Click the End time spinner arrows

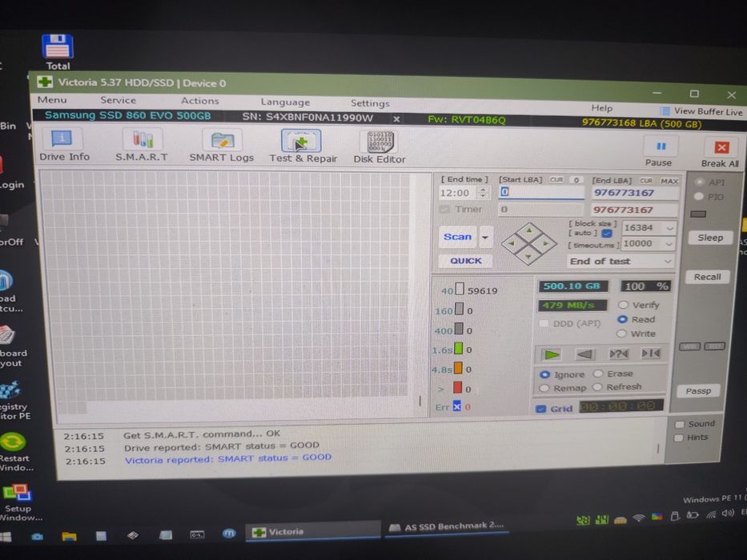(483, 193)
